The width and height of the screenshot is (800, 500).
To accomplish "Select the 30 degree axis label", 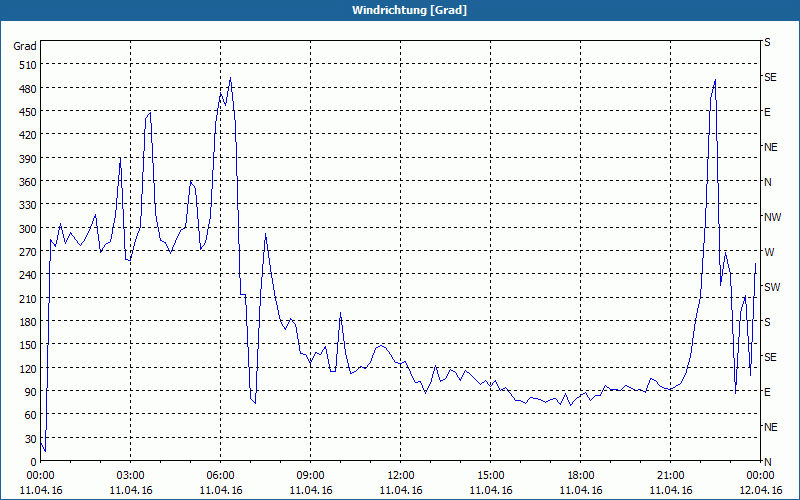I will 31,439.
